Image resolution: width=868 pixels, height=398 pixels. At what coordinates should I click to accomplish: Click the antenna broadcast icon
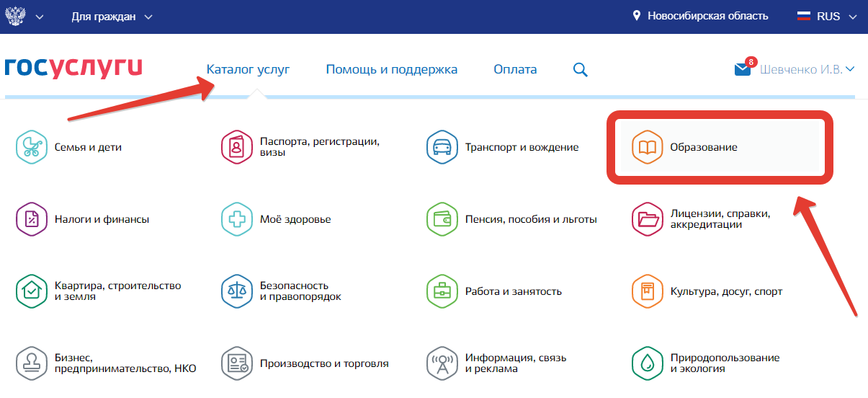point(441,363)
